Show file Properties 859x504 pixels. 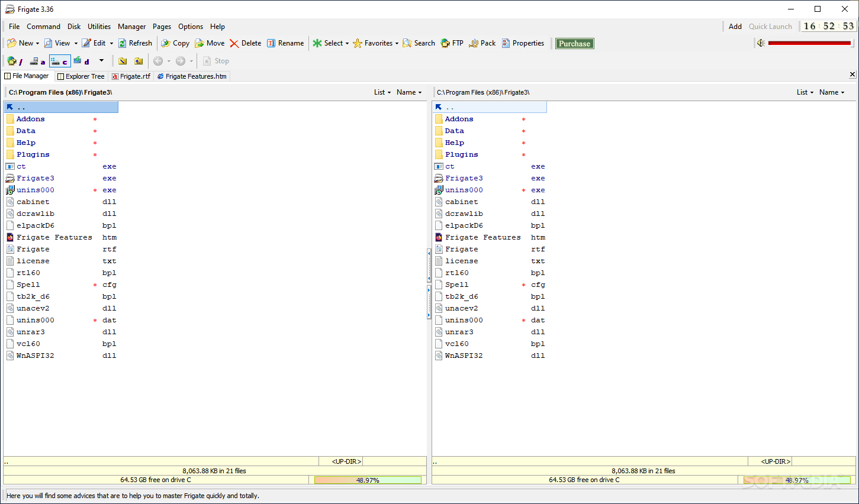523,43
